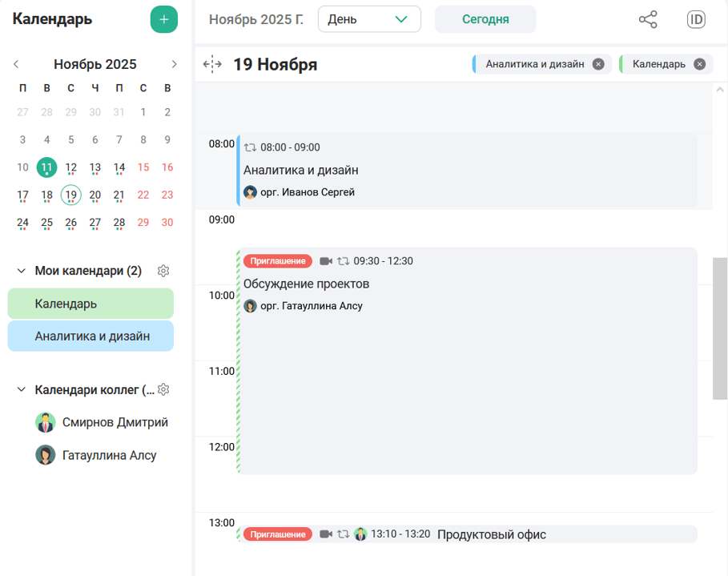
Task: Click the Сегодня button
Action: [485, 19]
